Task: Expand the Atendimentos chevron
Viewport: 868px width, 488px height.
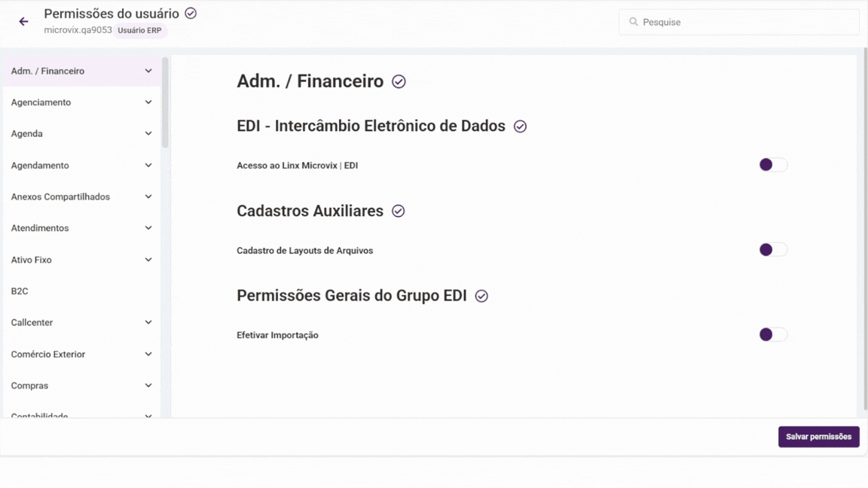Action: (148, 228)
